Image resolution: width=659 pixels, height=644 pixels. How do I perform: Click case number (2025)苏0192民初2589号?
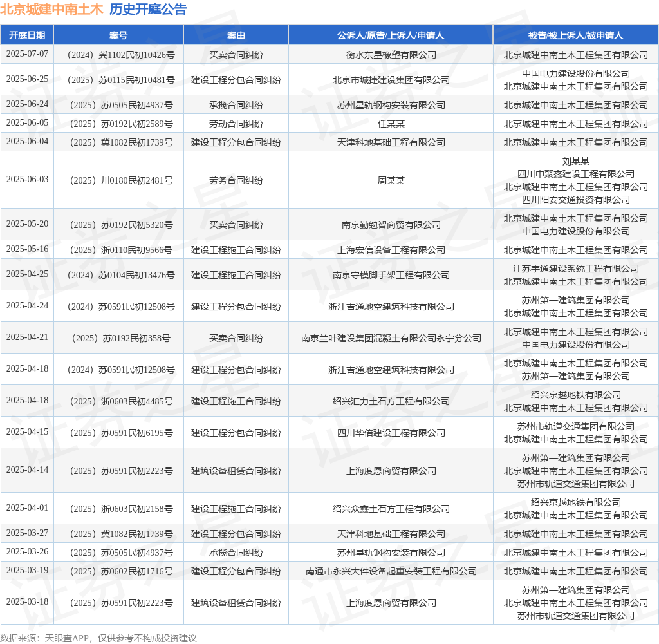(121, 124)
